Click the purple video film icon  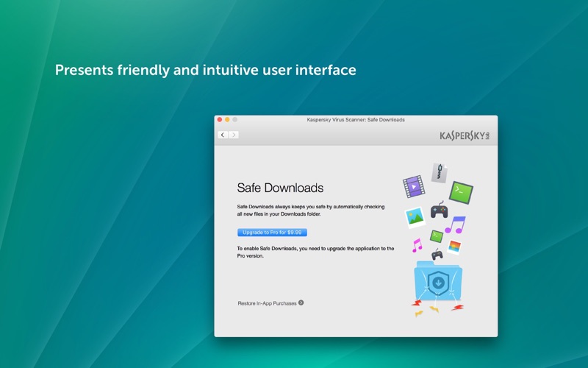tap(414, 186)
